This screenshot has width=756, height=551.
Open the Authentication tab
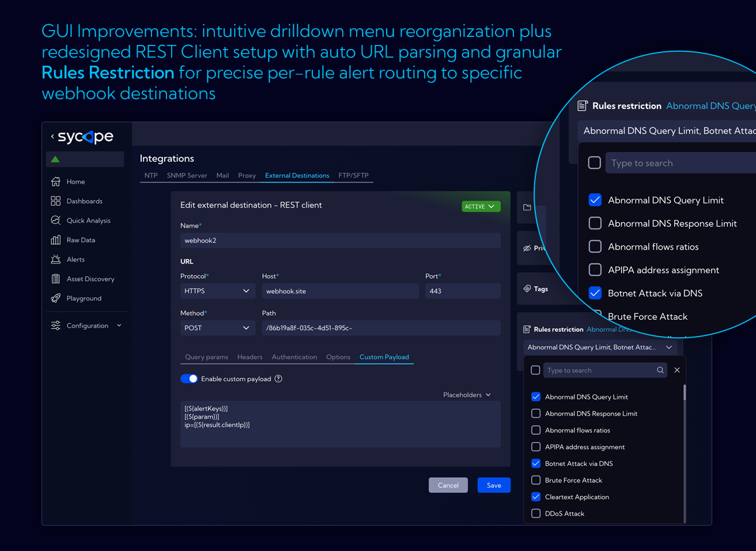click(294, 357)
